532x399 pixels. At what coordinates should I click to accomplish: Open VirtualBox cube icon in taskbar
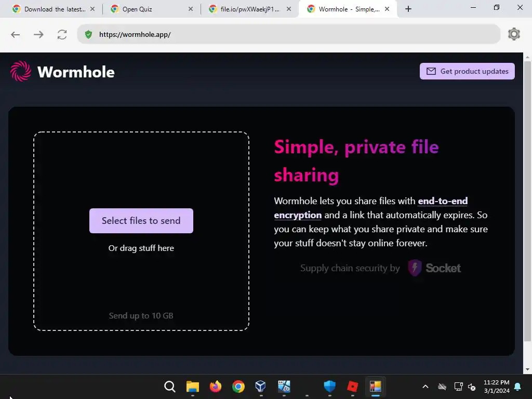coord(261,387)
